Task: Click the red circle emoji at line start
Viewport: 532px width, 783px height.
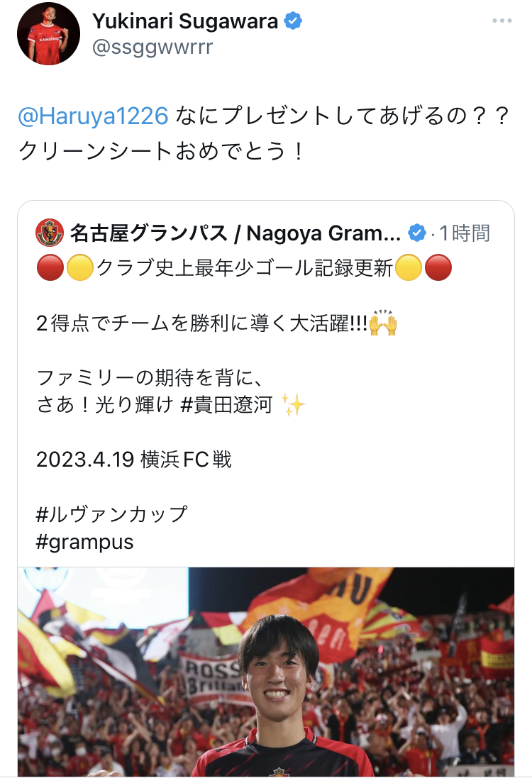Action: point(50,268)
